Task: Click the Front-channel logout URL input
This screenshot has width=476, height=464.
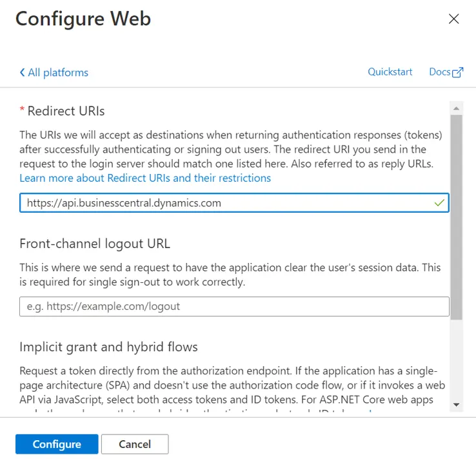Action: pos(234,306)
